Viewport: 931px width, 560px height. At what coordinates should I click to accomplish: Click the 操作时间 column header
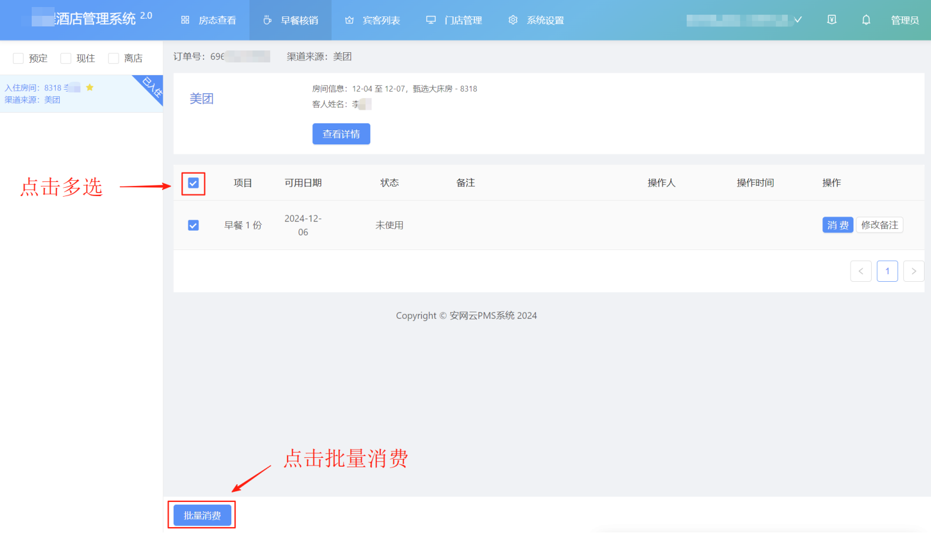pyautogui.click(x=755, y=183)
